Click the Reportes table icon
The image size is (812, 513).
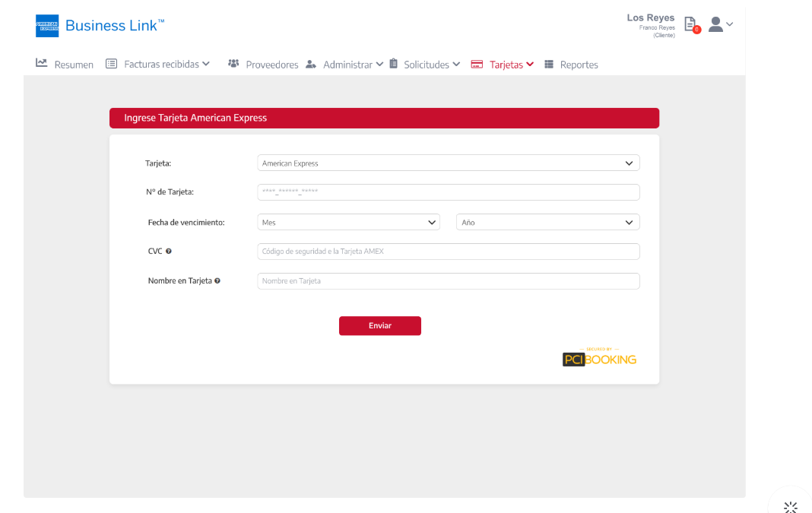pyautogui.click(x=549, y=65)
